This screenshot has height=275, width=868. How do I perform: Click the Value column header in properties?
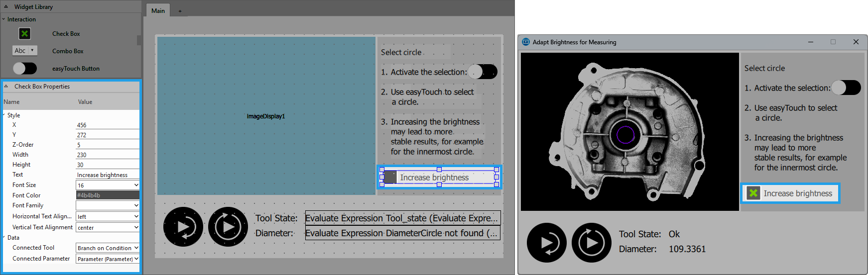[x=85, y=102]
